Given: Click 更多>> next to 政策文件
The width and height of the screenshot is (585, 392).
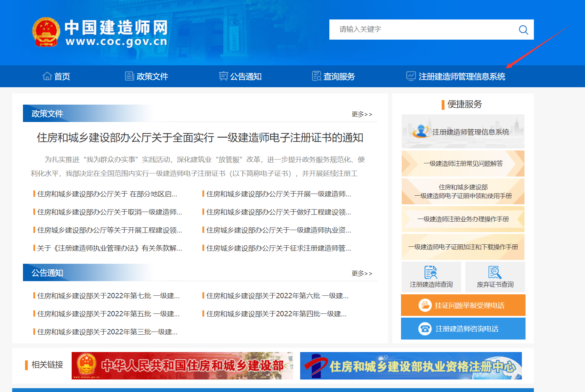Looking at the screenshot, I should [362, 114].
